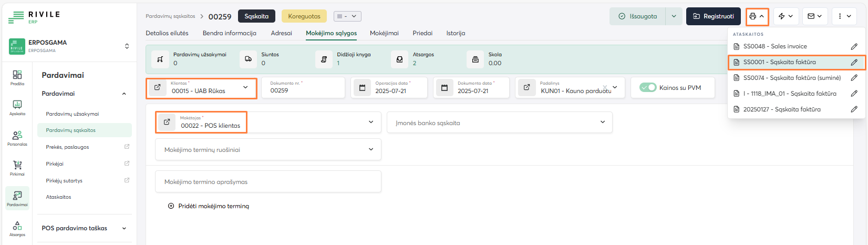Open the Personalas sidebar module
Screen dimensions: 868x245
[x=17, y=138]
